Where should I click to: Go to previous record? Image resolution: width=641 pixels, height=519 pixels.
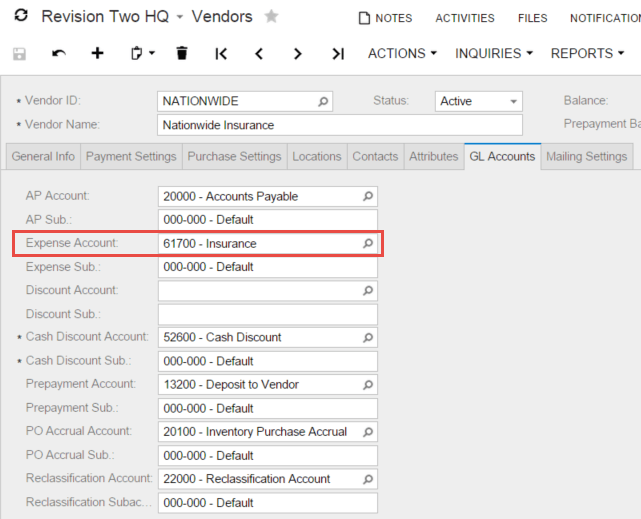259,54
